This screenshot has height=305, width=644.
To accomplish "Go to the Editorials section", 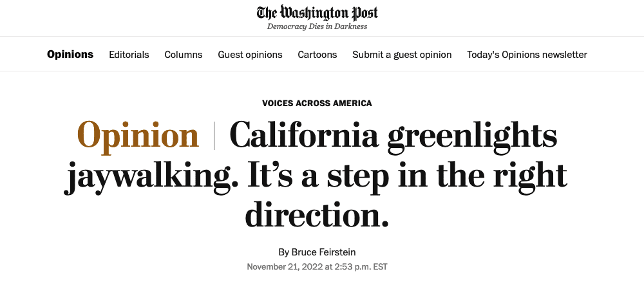I will [129, 55].
